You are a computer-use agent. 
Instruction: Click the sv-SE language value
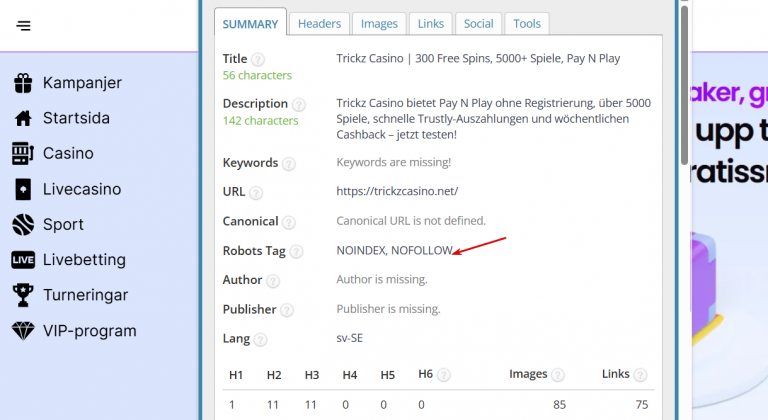coord(350,338)
